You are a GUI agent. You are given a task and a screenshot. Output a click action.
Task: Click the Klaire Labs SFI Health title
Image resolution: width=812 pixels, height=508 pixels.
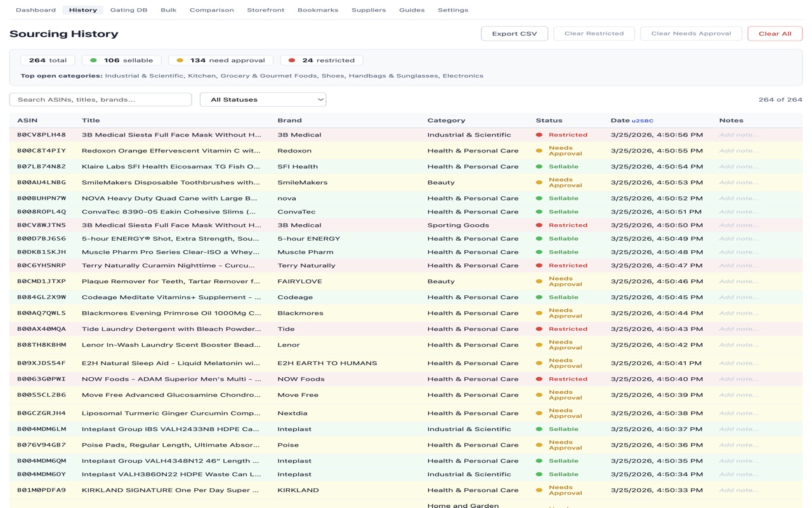tap(171, 167)
